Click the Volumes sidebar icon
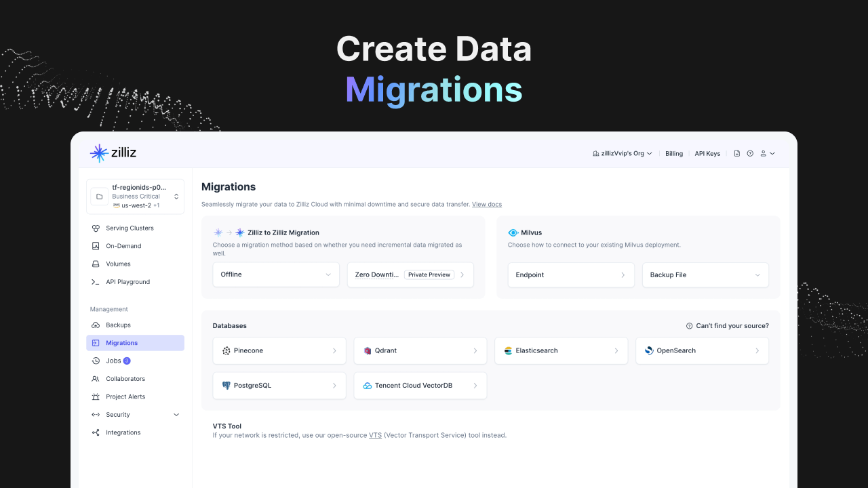868x488 pixels. [x=96, y=264]
